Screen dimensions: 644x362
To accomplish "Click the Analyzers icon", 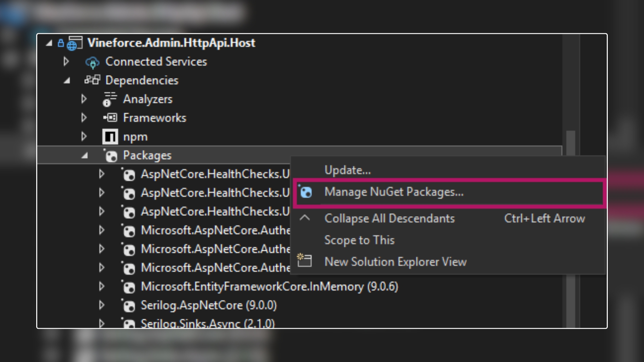I will (110, 99).
